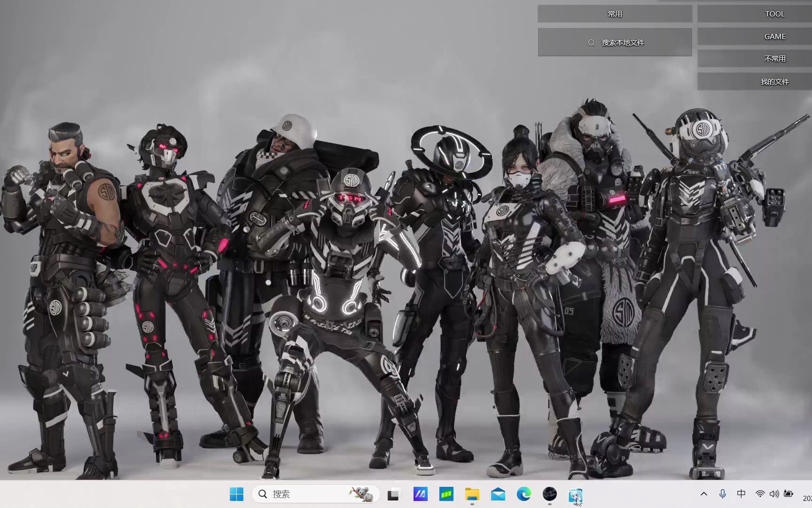Click the battery status tray icon
Viewport: 812px width, 508px height.
click(x=789, y=494)
